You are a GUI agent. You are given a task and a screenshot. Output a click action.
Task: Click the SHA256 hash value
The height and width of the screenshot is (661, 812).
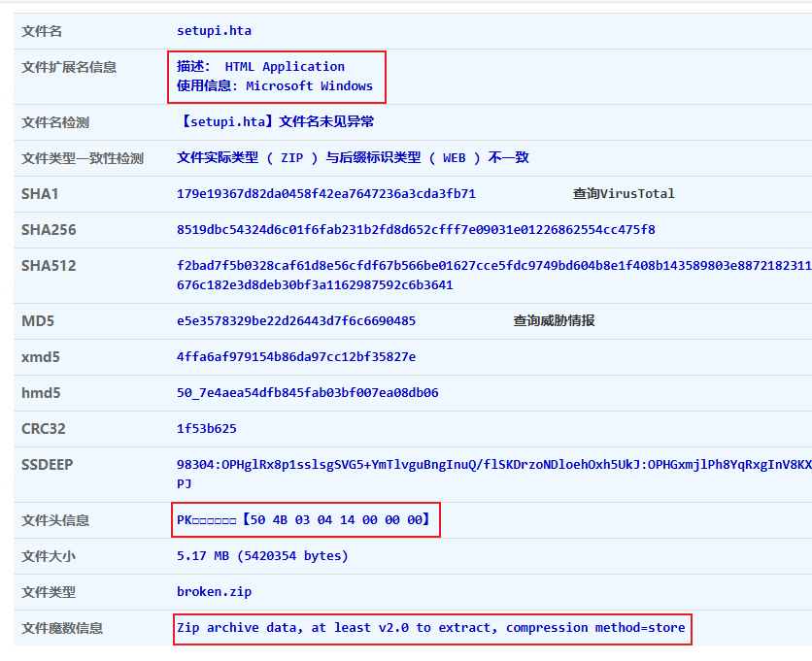click(x=416, y=230)
